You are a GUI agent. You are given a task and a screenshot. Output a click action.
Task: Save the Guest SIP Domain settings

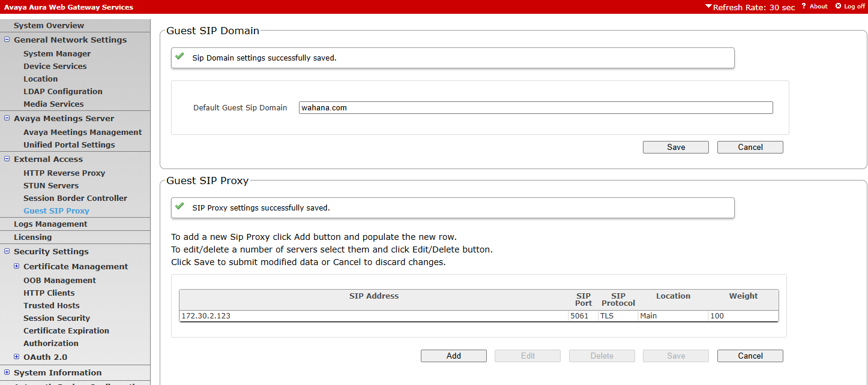tap(675, 147)
